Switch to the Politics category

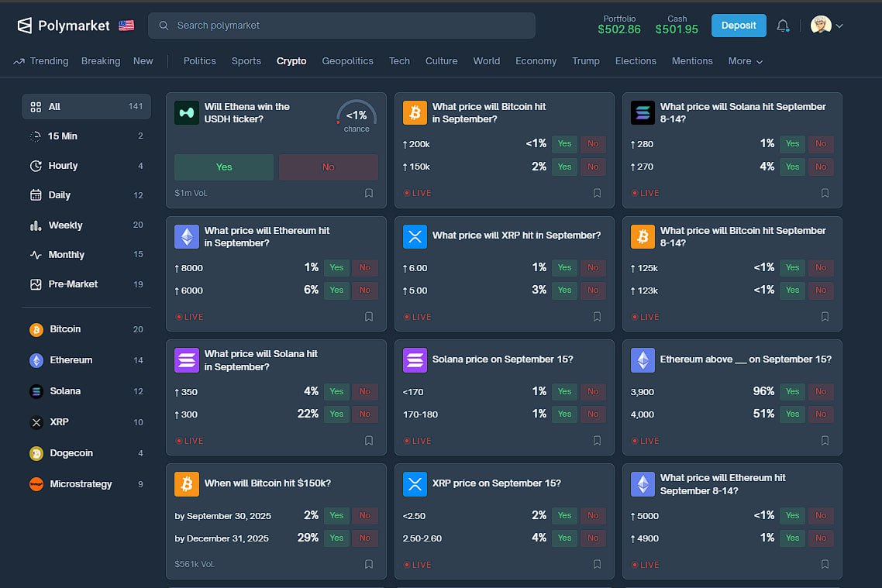coord(200,61)
